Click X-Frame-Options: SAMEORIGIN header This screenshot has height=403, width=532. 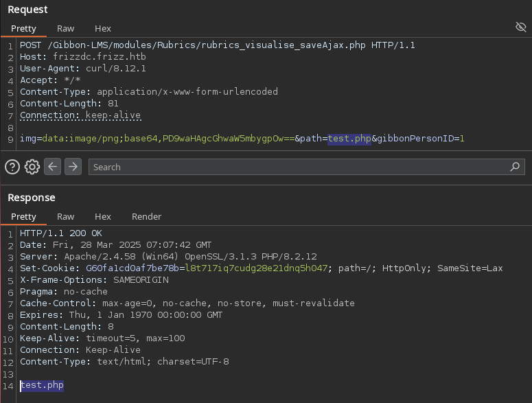coord(94,280)
